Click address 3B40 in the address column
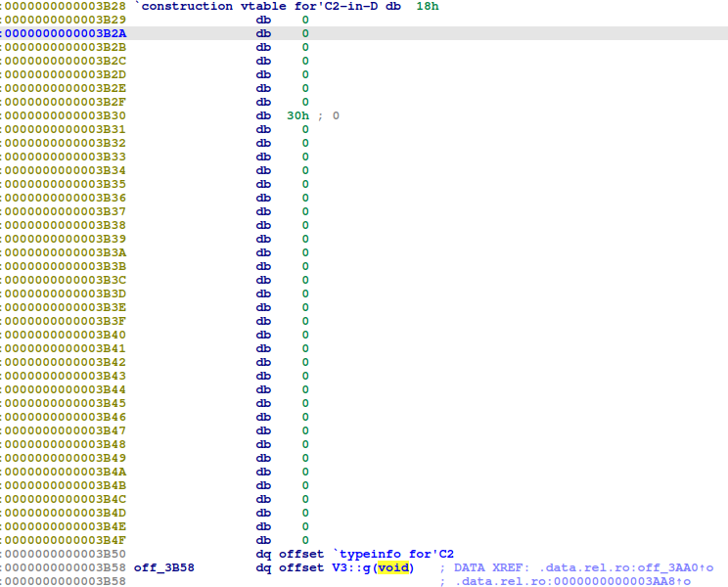The width and height of the screenshot is (728, 587). tap(65, 335)
